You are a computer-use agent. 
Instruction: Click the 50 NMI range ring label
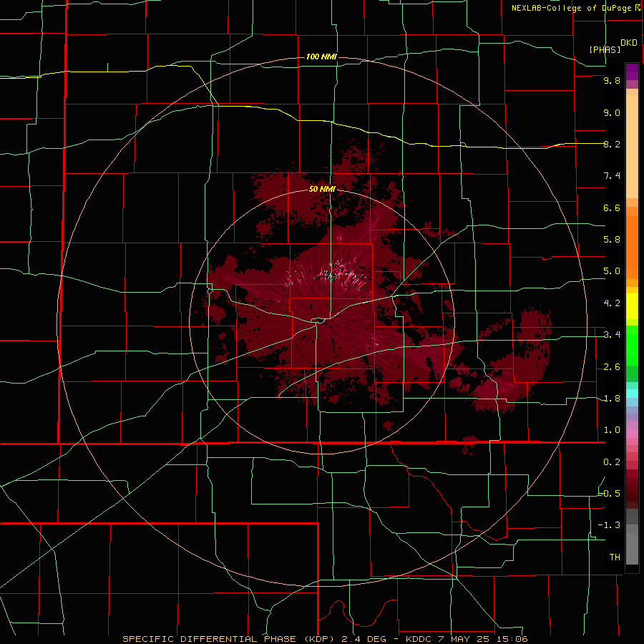(322, 189)
